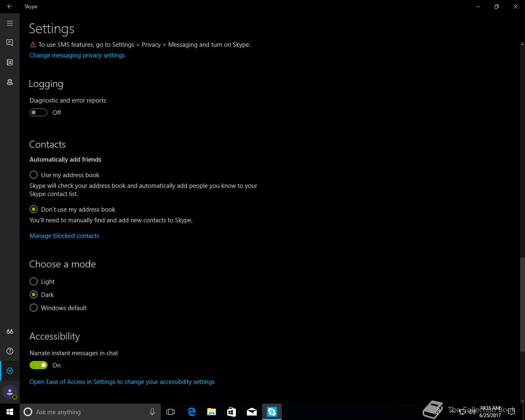Image resolution: width=525 pixels, height=420 pixels.
Task: Open the profile avatar at sidebar bottom
Action: [x=10, y=392]
